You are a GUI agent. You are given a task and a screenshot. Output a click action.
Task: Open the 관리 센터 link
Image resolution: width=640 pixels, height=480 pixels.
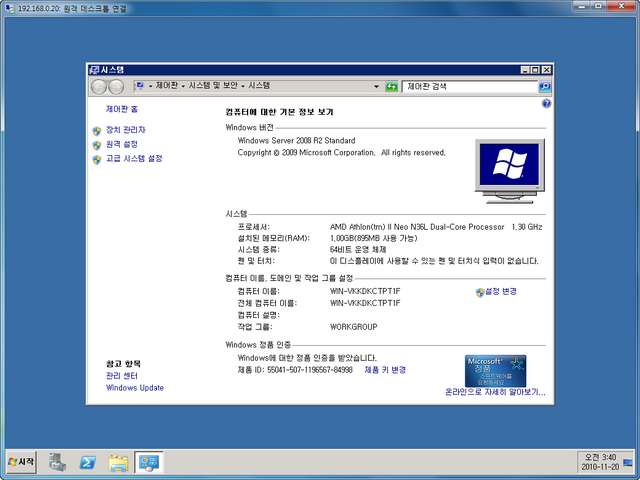coord(122,376)
